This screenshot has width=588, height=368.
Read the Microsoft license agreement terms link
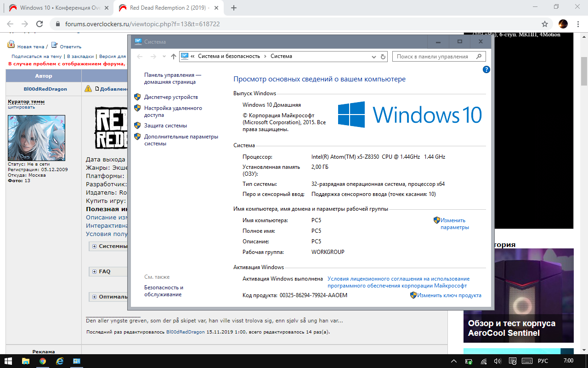pos(398,282)
